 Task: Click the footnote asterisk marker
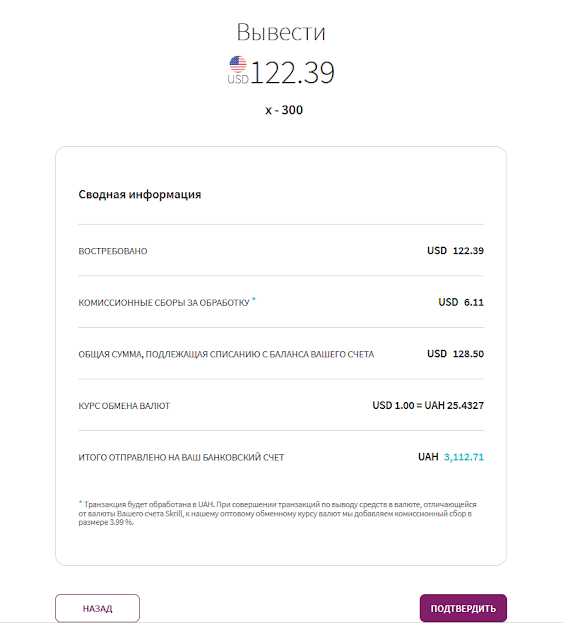(80, 502)
